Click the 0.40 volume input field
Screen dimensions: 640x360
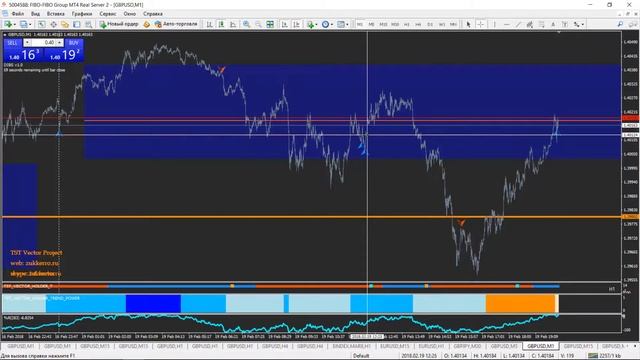pos(43,42)
